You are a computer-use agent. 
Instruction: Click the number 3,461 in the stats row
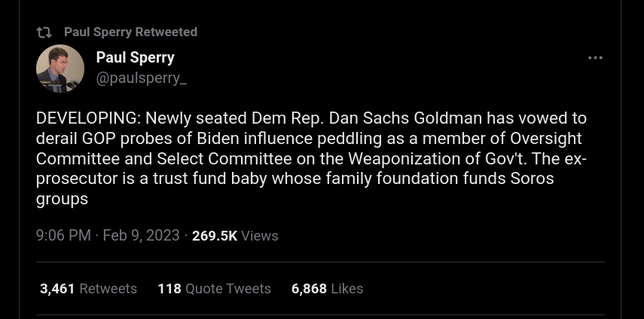[x=57, y=289]
